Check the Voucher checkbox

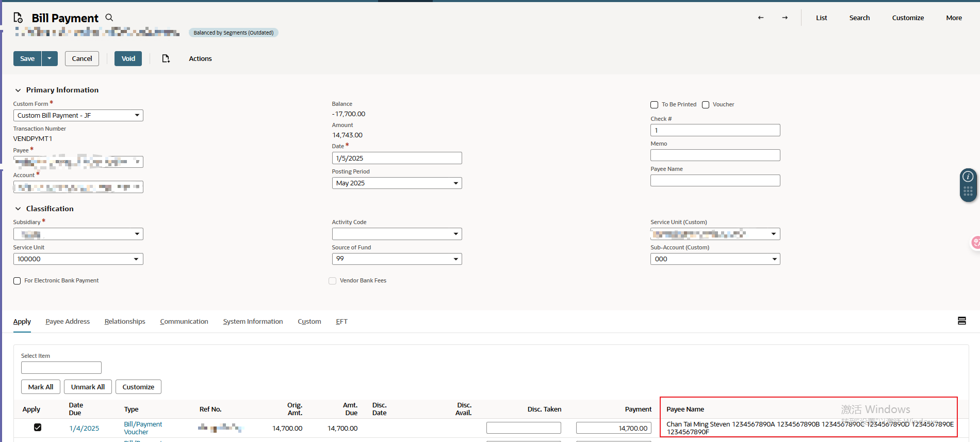[706, 105]
